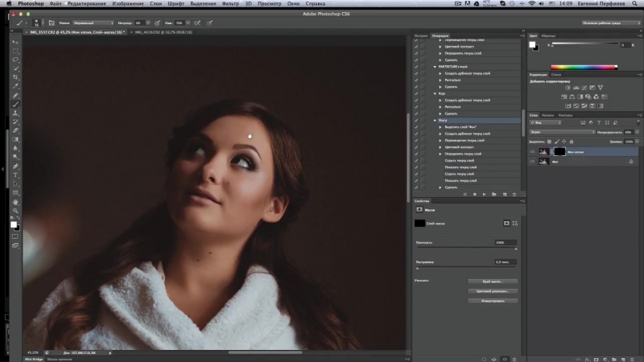
Task: Click the 'Край маски...' button
Action: [x=491, y=281]
